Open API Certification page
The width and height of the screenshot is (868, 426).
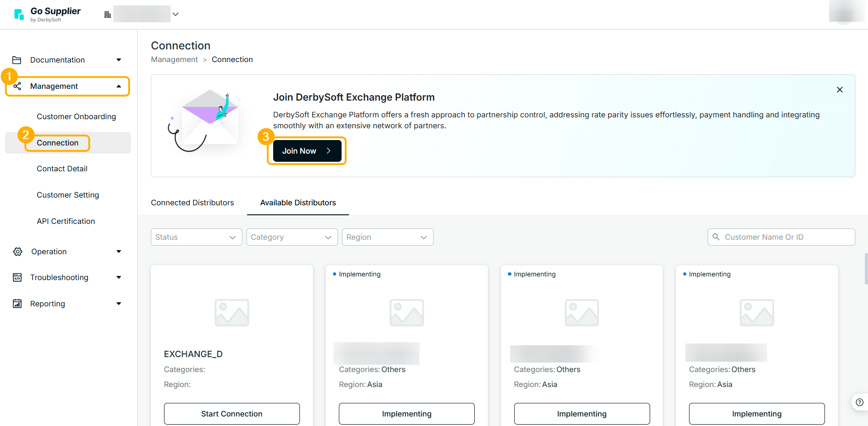(66, 221)
